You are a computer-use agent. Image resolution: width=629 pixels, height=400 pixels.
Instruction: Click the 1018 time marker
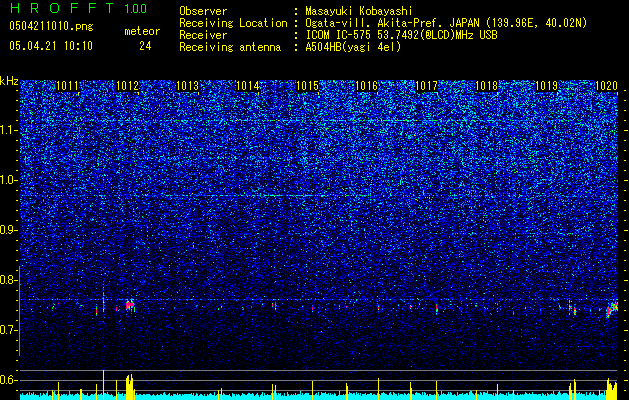pyautogui.click(x=486, y=86)
